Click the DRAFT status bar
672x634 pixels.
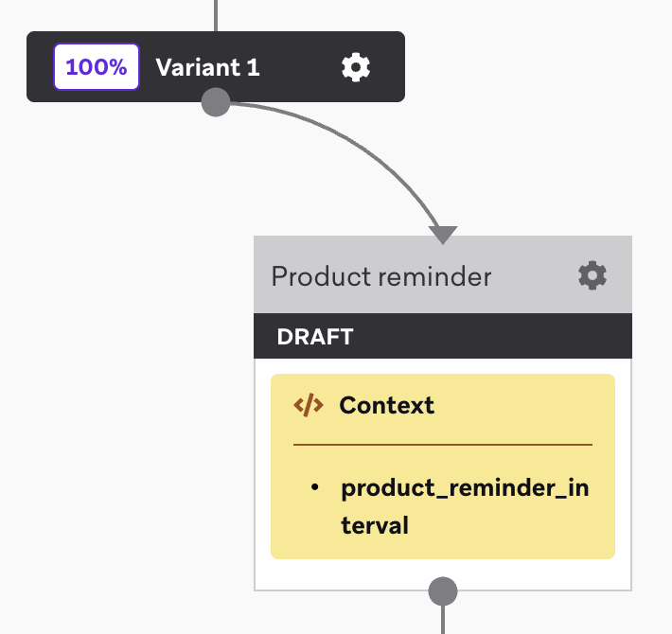coord(443,336)
